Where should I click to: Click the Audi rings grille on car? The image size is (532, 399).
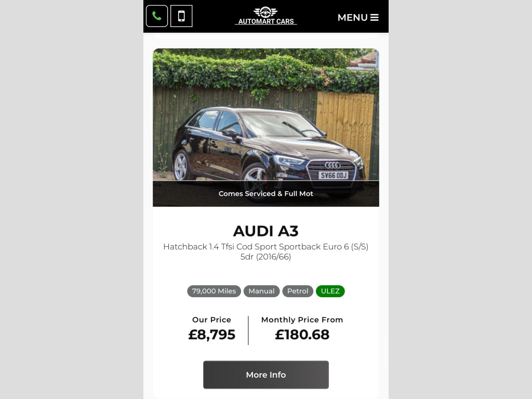point(332,165)
